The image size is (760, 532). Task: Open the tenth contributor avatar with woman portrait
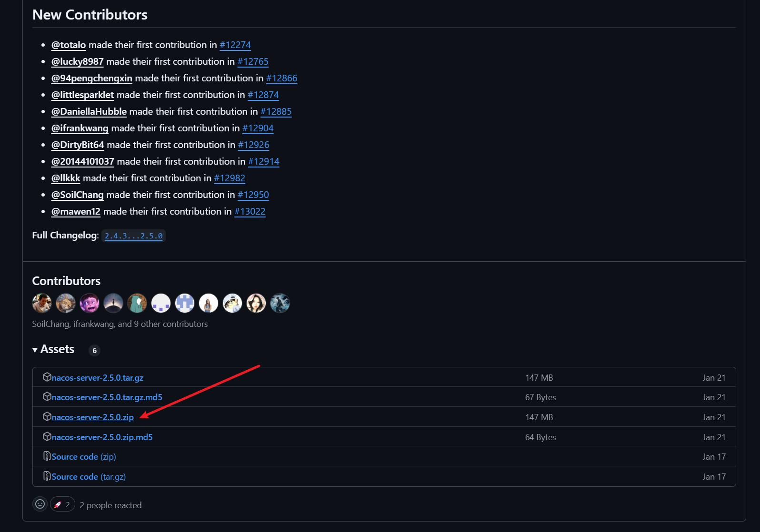point(256,303)
